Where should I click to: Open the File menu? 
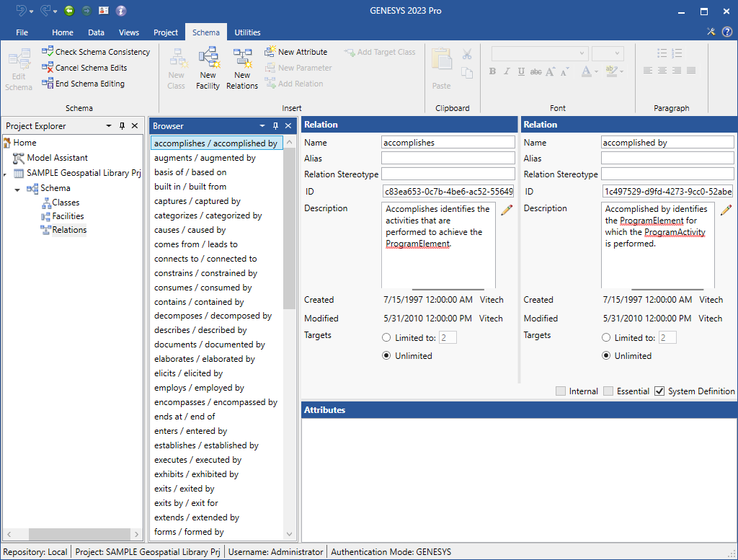pyautogui.click(x=22, y=32)
